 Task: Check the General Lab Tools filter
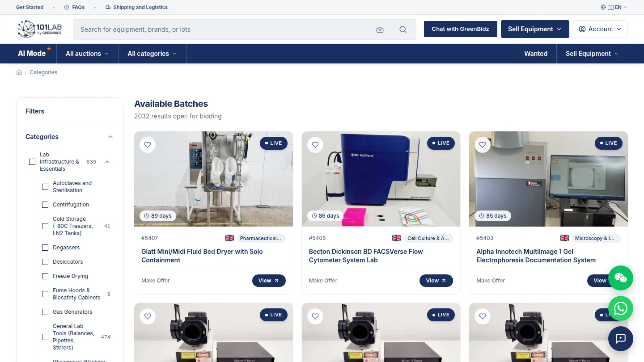tap(45, 337)
